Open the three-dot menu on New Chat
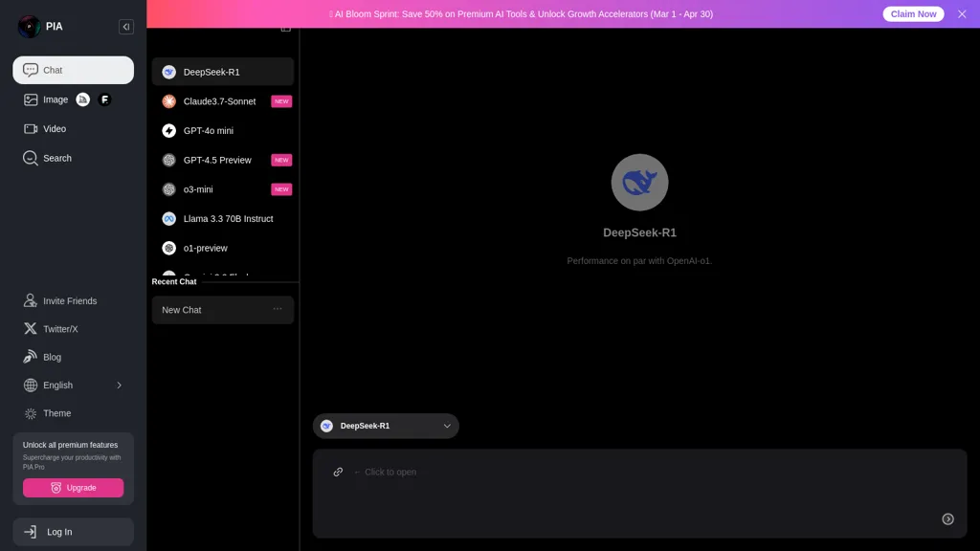 pos(278,309)
